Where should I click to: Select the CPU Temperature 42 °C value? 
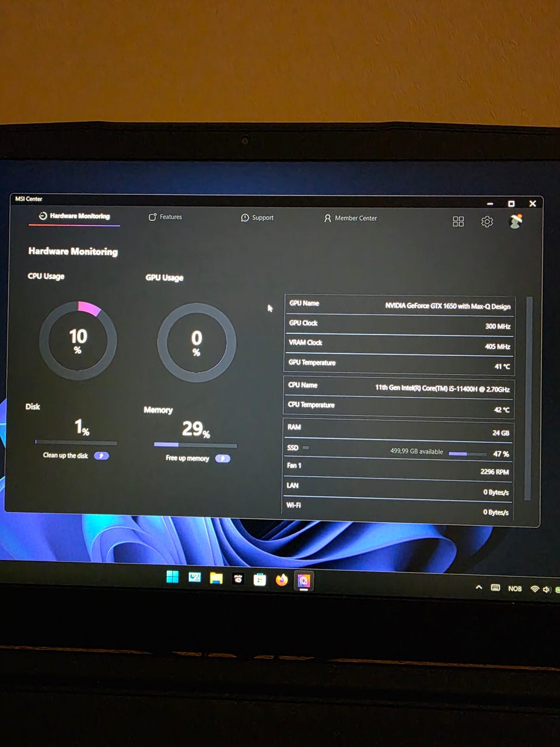[x=502, y=410]
